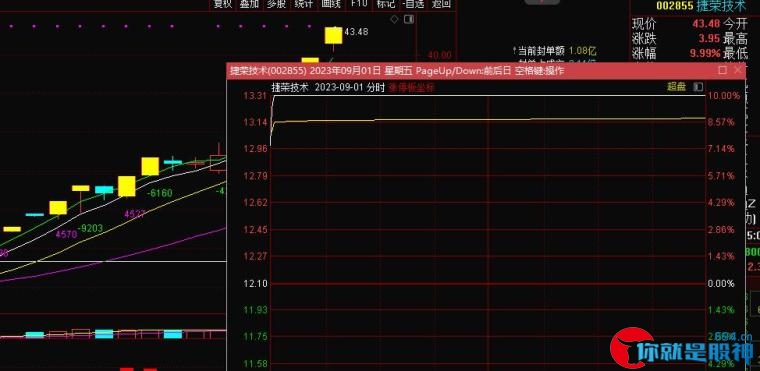The image size is (760, 371).
Task: Open the 复权 adjustment menu
Action: (x=223, y=4)
